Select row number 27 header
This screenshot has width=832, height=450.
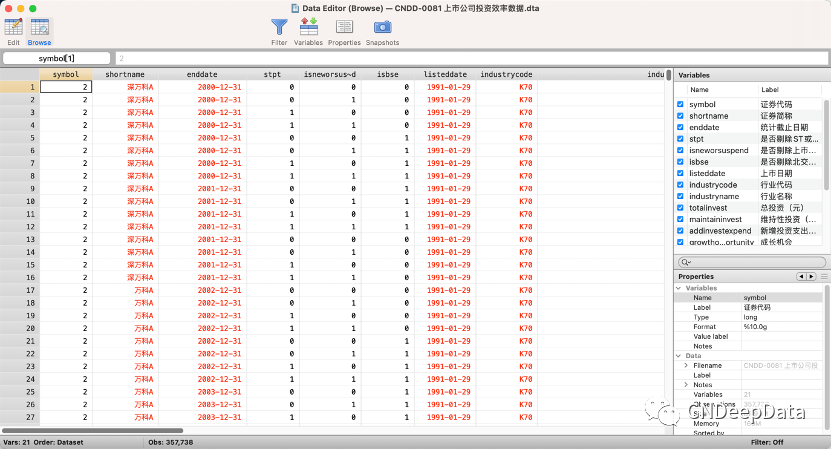(20, 418)
